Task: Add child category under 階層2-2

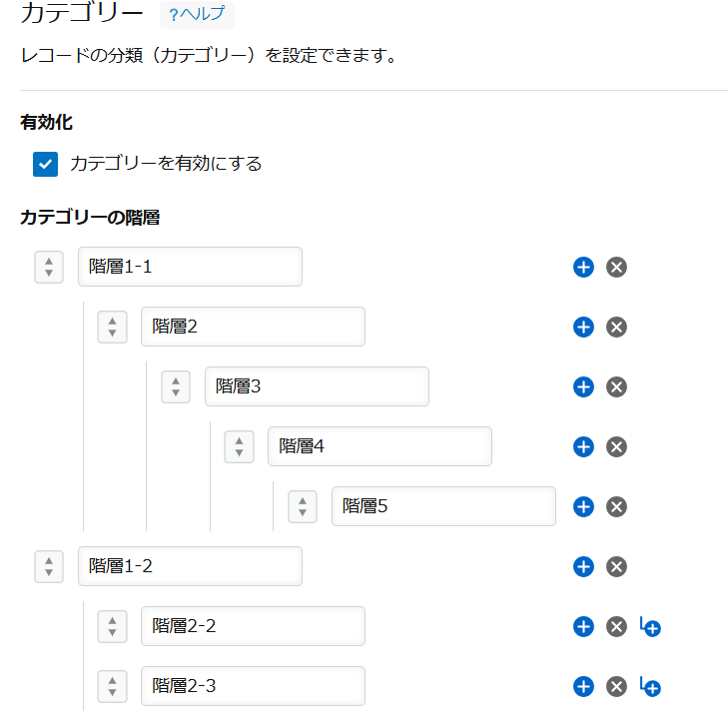Action: pos(650,627)
